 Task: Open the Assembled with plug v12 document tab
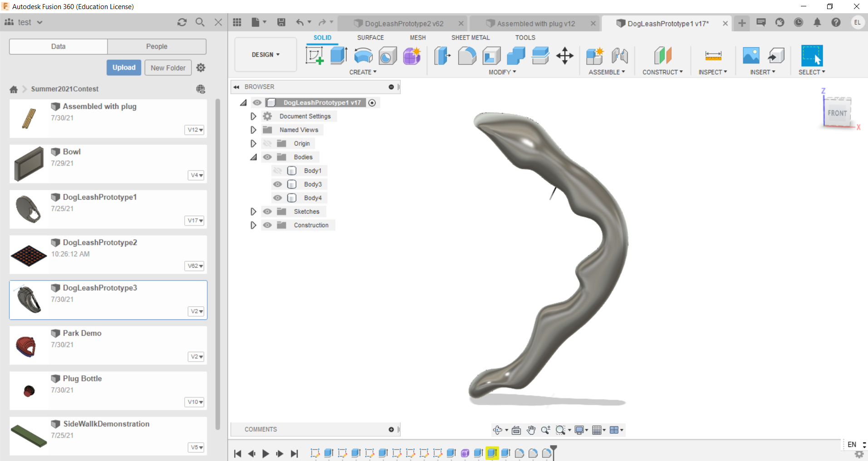[535, 23]
